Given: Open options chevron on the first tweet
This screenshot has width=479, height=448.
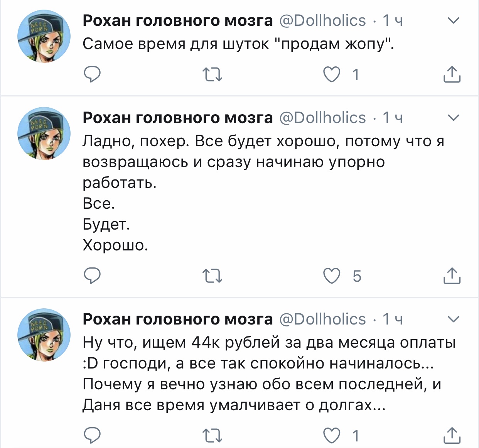Looking at the screenshot, I should pyautogui.click(x=454, y=20).
